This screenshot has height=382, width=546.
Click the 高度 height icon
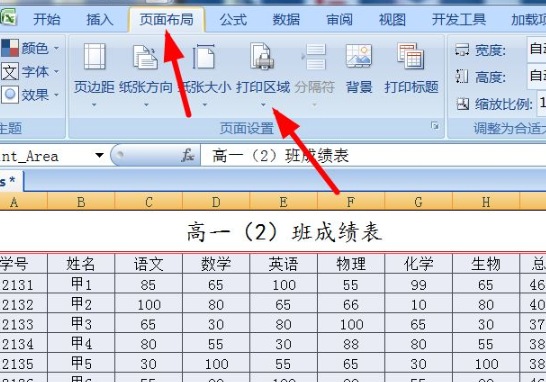tap(462, 76)
